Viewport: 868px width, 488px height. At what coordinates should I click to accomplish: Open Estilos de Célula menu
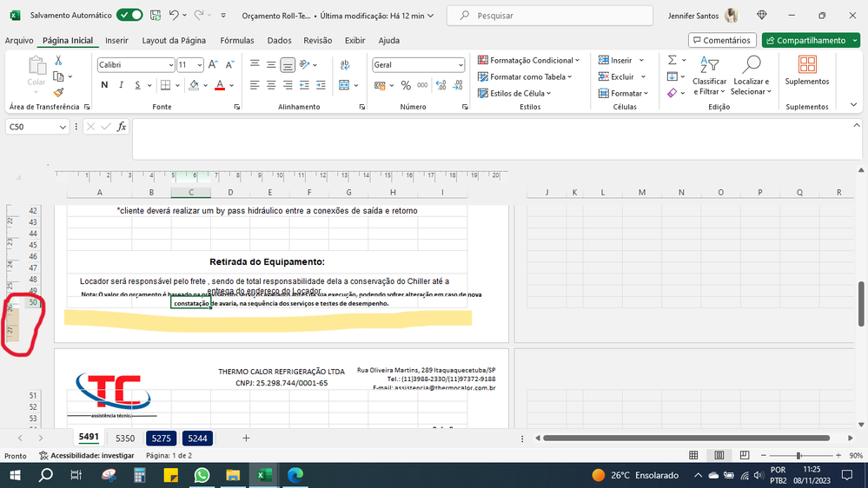click(x=514, y=93)
